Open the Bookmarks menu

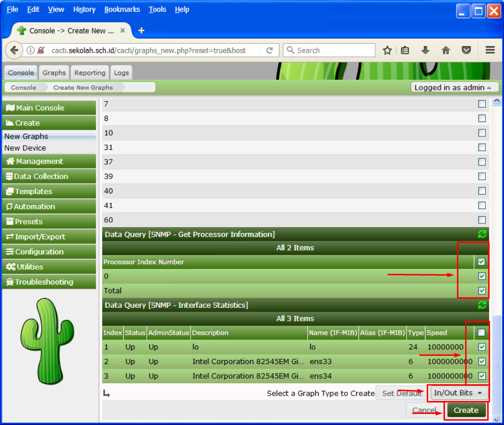122,9
